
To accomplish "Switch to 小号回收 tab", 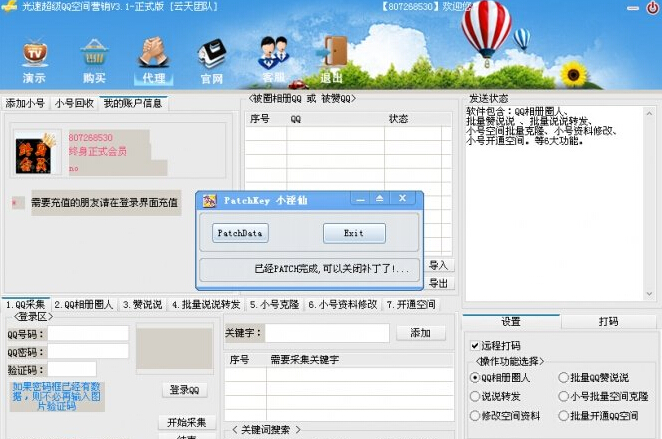I will (74, 103).
